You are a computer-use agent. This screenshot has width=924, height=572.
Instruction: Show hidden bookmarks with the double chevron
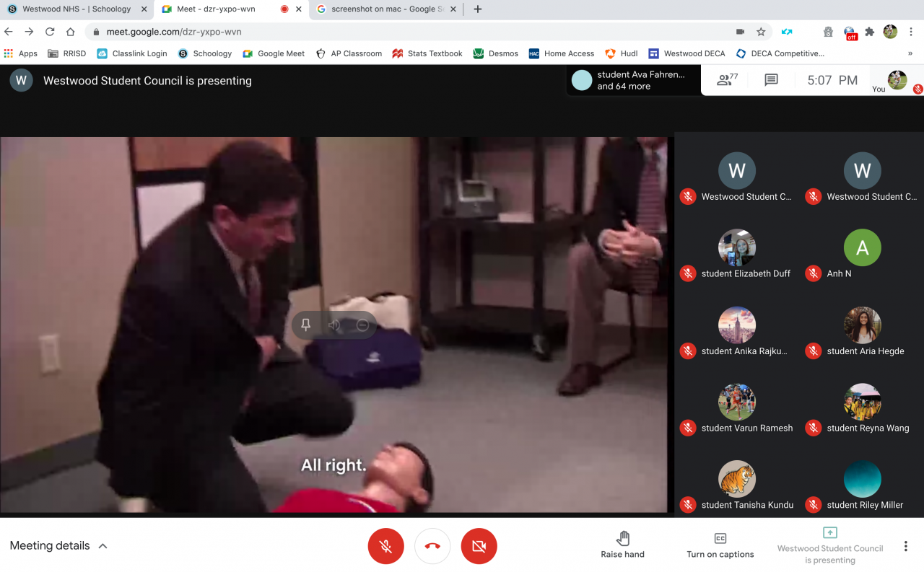pyautogui.click(x=910, y=53)
